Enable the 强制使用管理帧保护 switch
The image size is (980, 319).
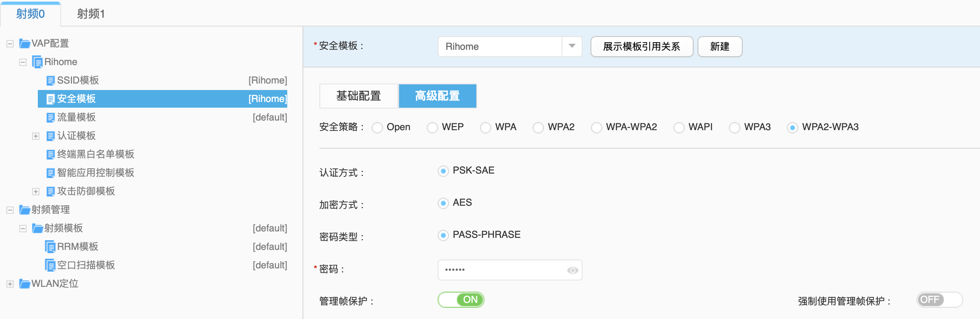point(940,300)
